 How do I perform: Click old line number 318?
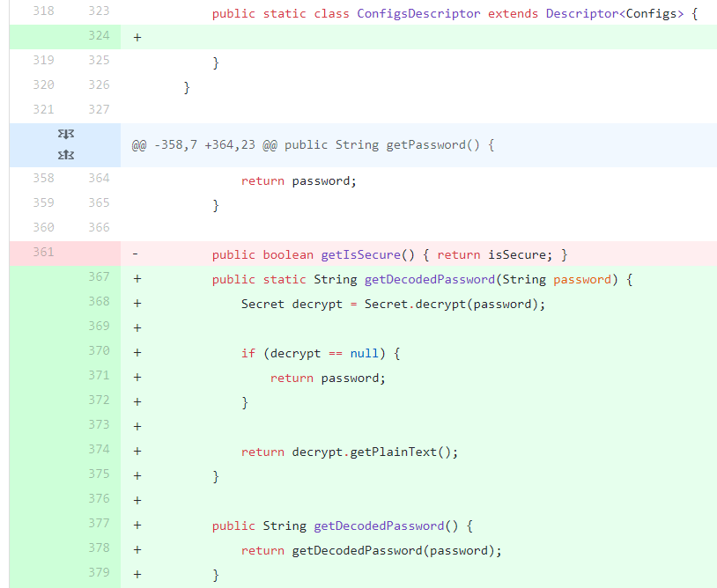click(43, 11)
